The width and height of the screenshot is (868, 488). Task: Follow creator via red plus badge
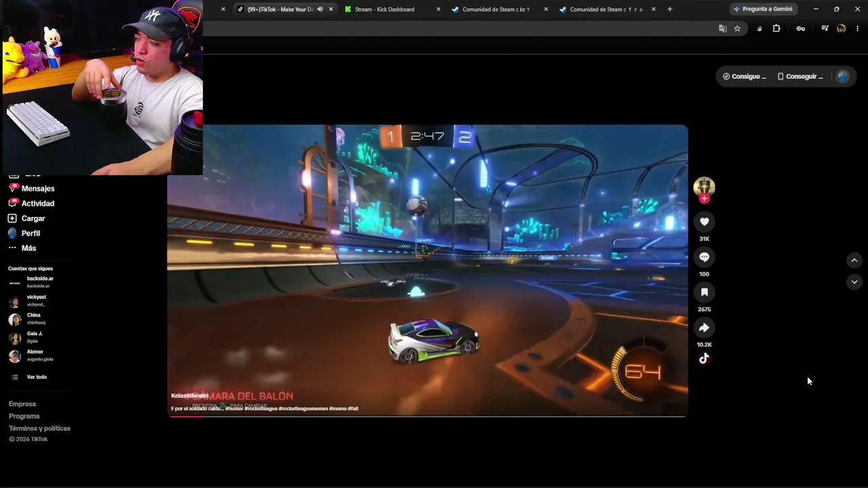click(x=704, y=199)
